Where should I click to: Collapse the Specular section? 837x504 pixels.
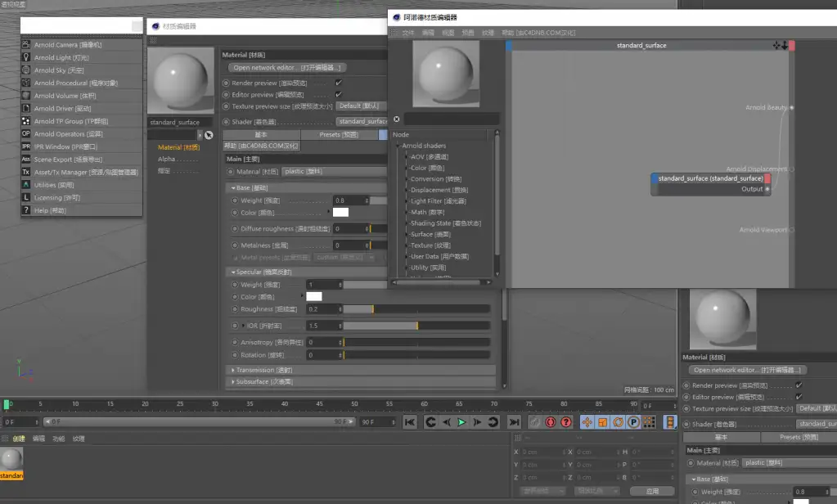233,272
